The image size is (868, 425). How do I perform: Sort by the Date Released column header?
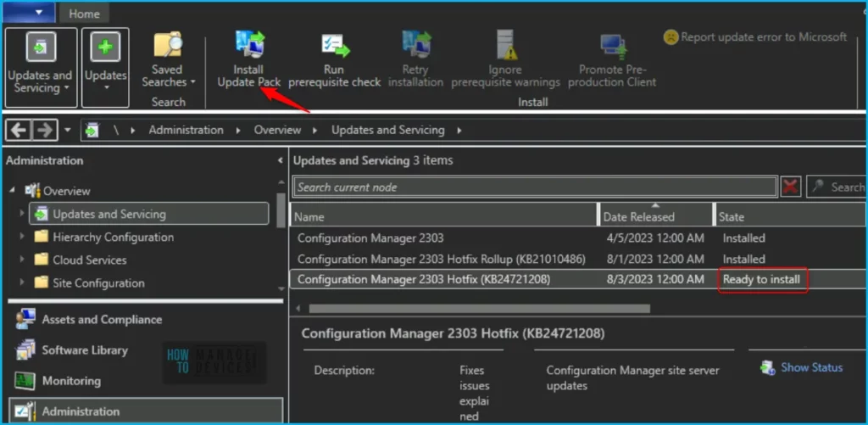[657, 214]
